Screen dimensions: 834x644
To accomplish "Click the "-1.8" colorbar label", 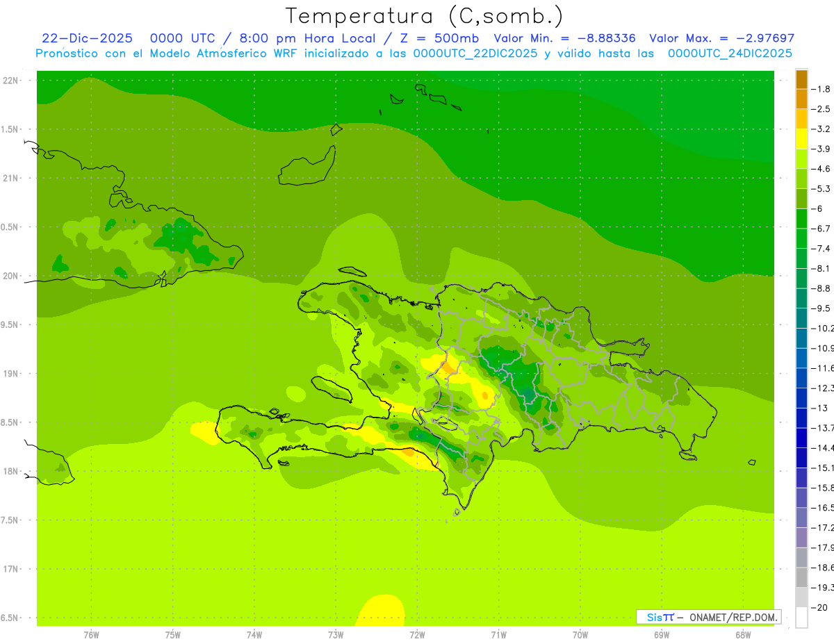I will (x=821, y=89).
